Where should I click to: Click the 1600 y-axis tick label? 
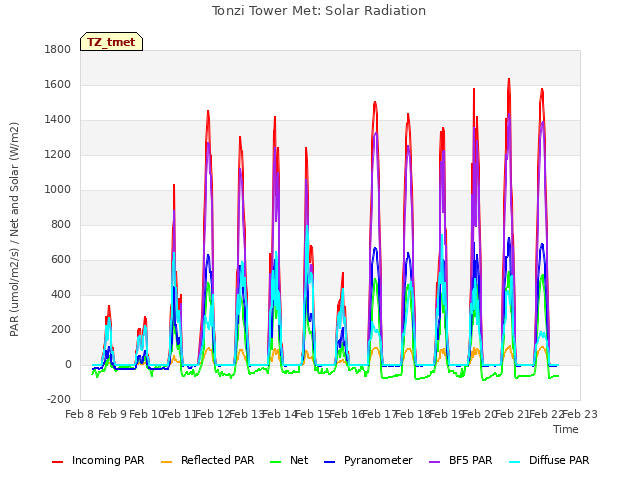58,85
